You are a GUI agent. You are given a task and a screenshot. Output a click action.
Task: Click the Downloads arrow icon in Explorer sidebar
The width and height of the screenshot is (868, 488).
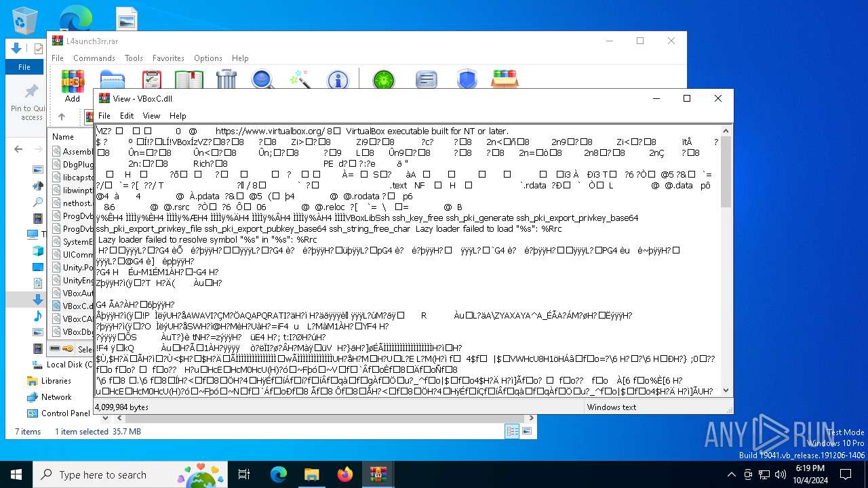point(38,299)
